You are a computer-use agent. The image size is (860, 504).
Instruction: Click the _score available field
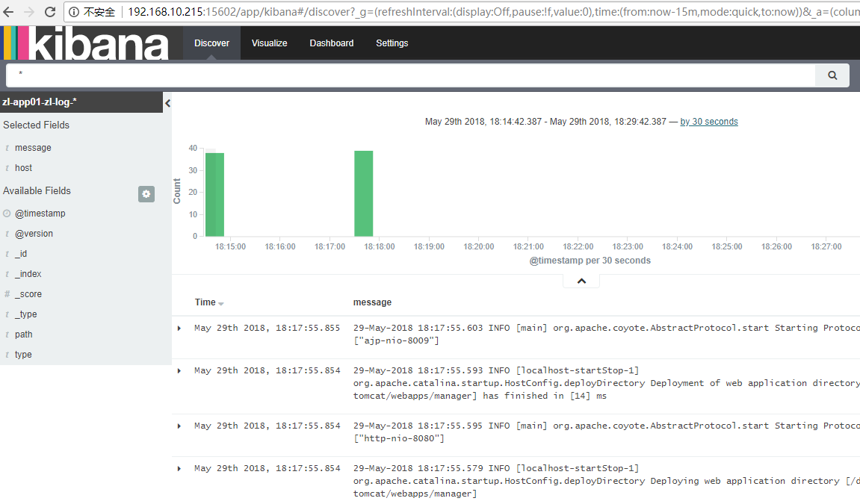click(28, 294)
